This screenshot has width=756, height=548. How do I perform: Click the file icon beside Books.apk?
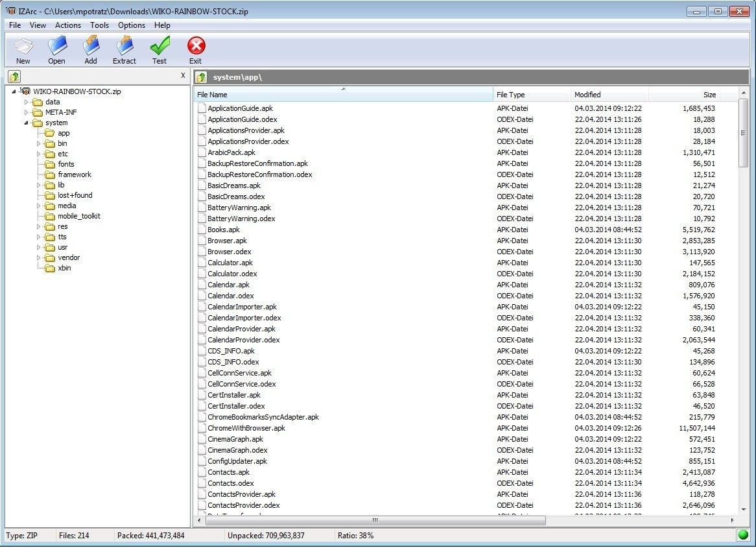click(x=202, y=230)
